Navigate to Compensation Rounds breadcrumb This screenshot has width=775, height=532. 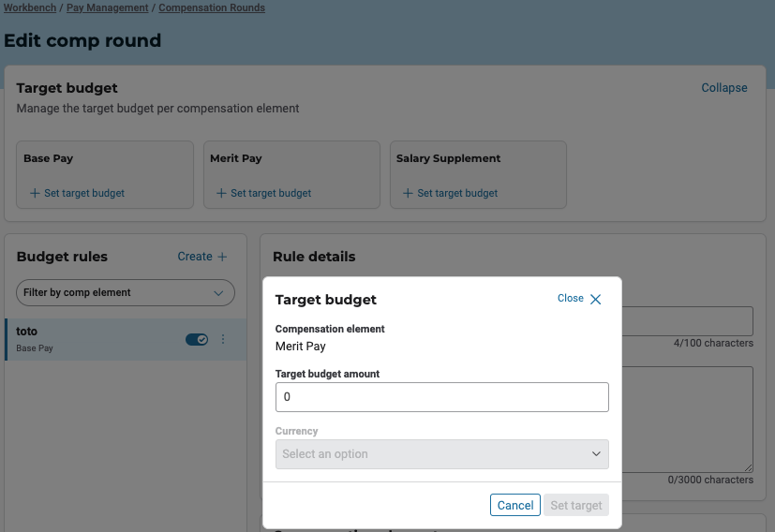(x=212, y=7)
